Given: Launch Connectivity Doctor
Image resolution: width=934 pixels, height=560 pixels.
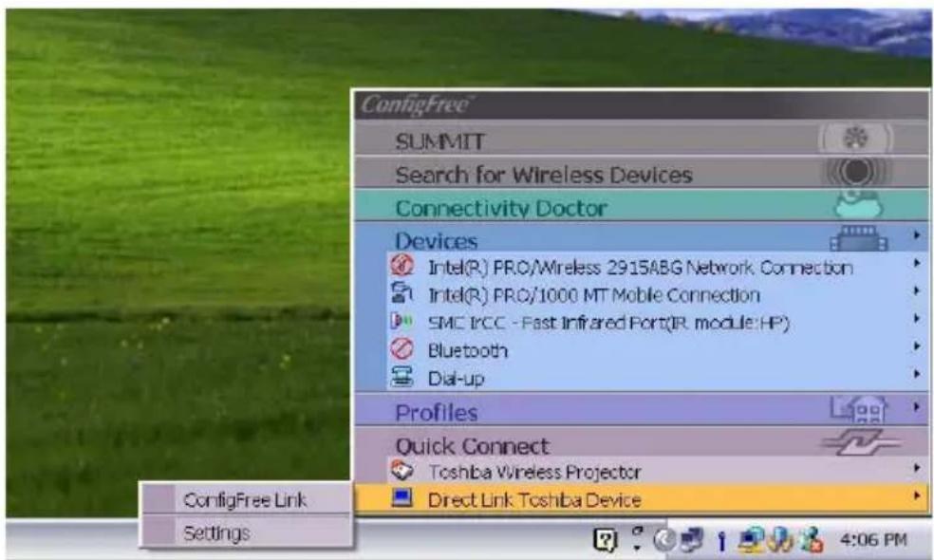Looking at the screenshot, I should (642, 206).
